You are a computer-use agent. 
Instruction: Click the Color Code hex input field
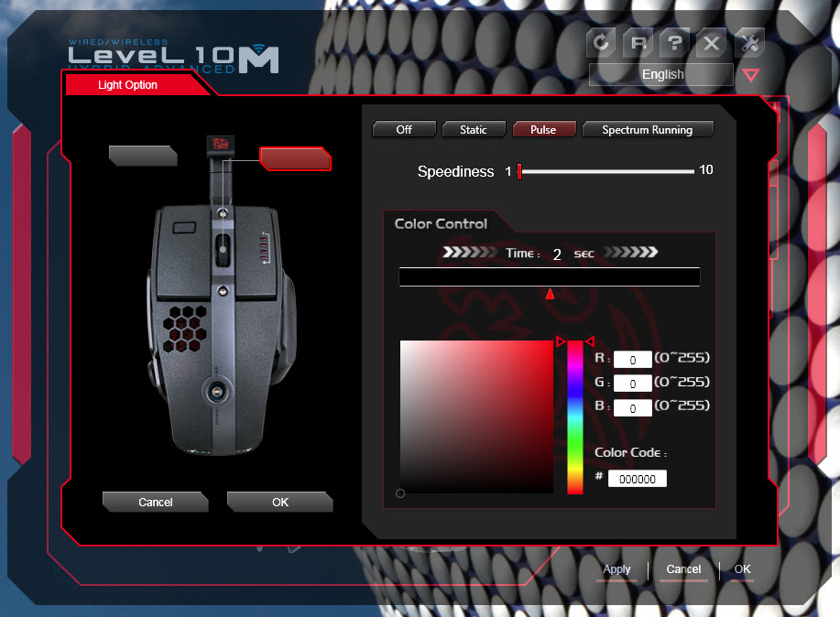click(638, 479)
